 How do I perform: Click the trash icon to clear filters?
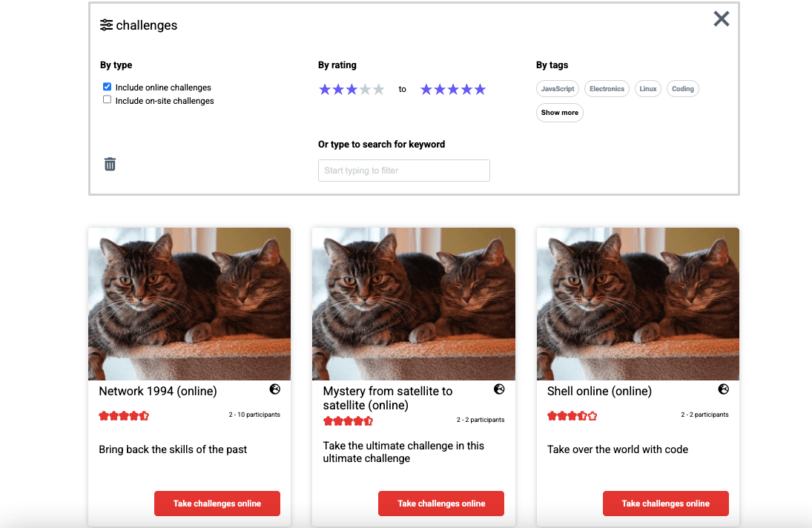click(110, 164)
